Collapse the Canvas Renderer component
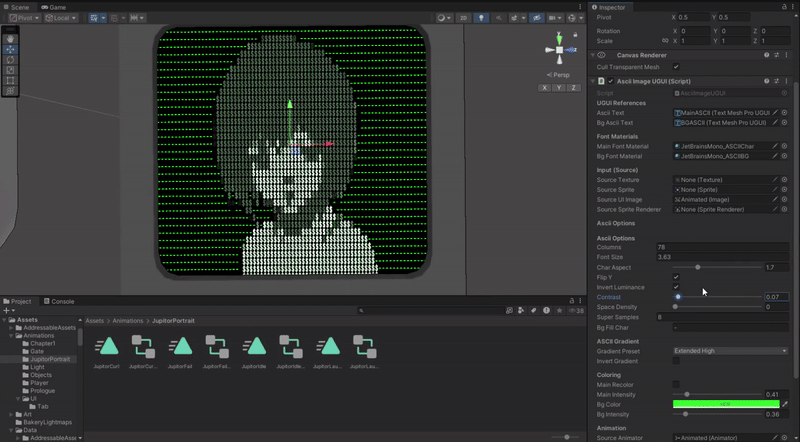 (593, 55)
